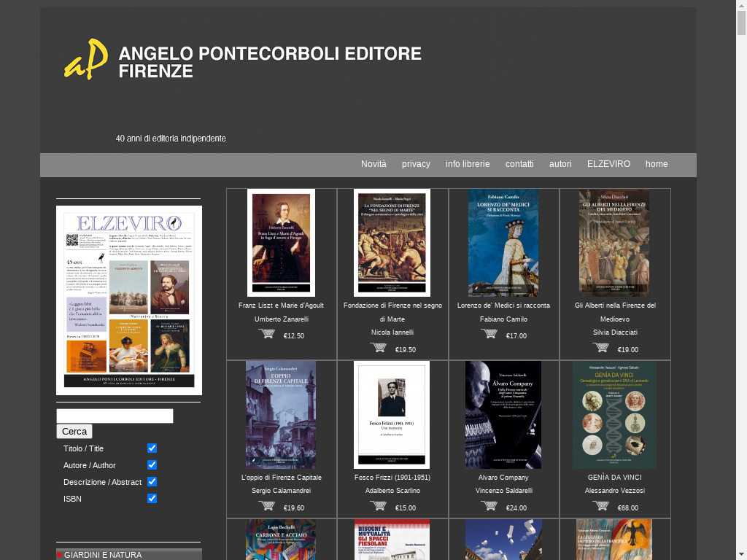Go to info librerie in navigation bar

468,164
